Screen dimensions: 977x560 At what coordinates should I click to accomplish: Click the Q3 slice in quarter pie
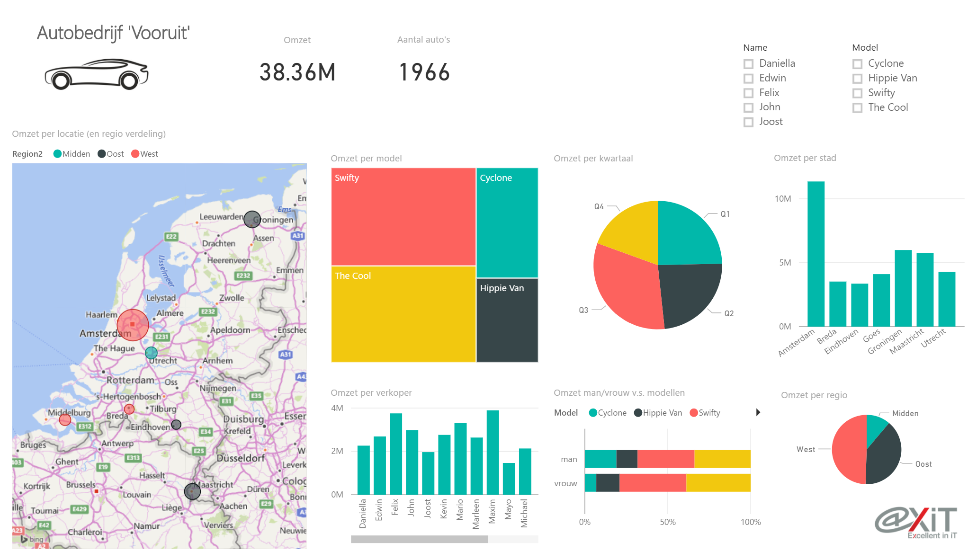625,289
